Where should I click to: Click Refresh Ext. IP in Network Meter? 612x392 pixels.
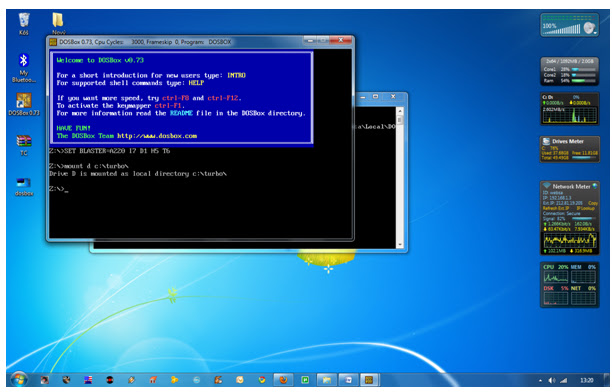(x=557, y=208)
